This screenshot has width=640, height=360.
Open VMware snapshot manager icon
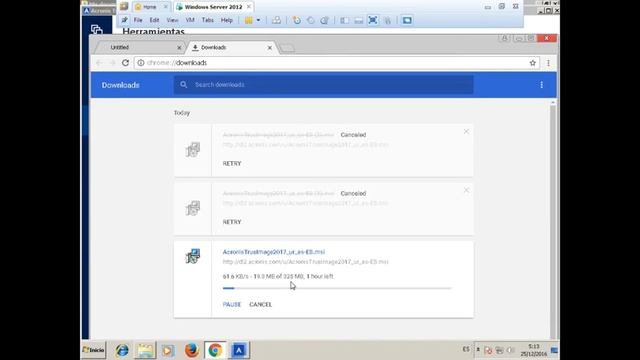(x=324, y=20)
